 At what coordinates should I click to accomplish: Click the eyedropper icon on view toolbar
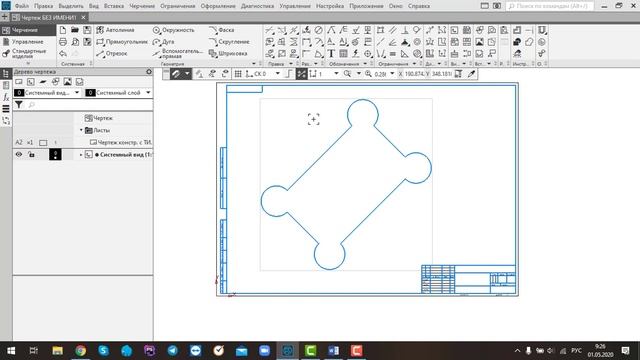471,74
